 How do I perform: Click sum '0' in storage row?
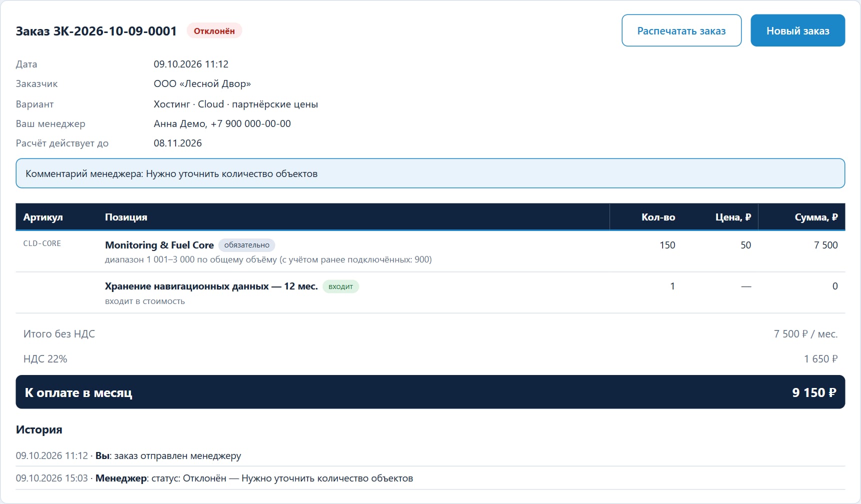[835, 286]
